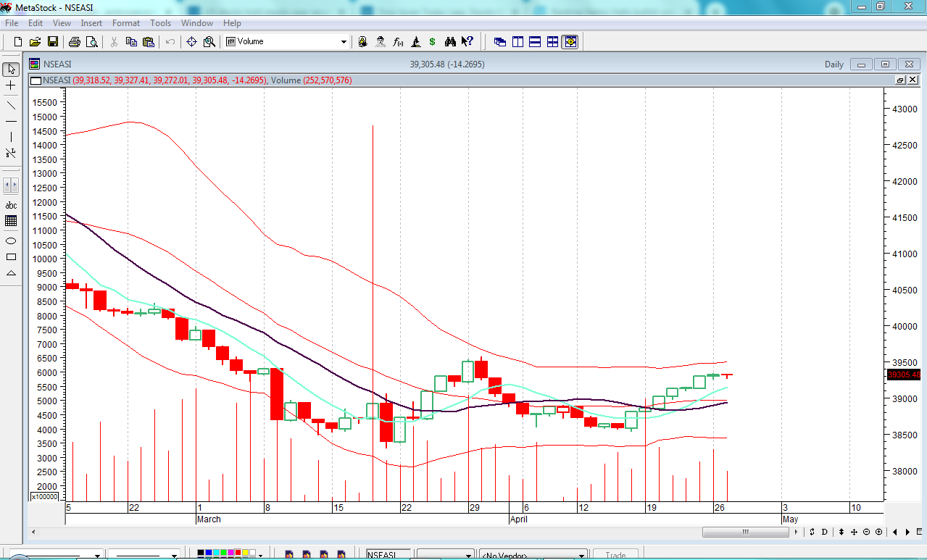Open the Daily periodicity selector
The width and height of the screenshot is (927, 560).
click(x=834, y=64)
